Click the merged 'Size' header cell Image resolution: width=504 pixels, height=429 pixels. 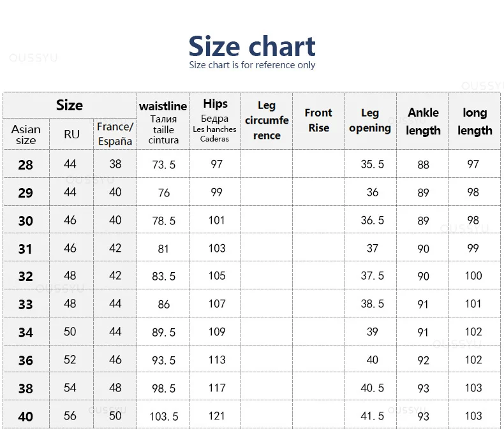(70, 105)
